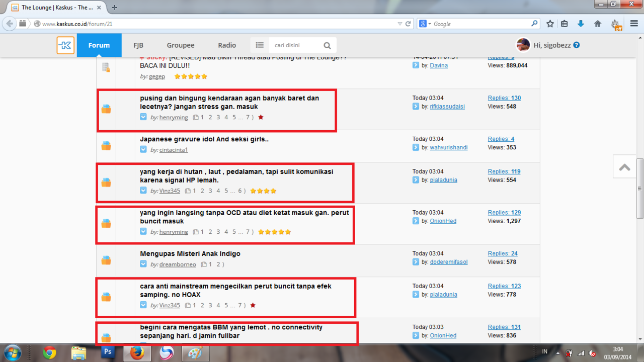The image size is (644, 362).
Task: Open a new browser tab
Action: [115, 8]
